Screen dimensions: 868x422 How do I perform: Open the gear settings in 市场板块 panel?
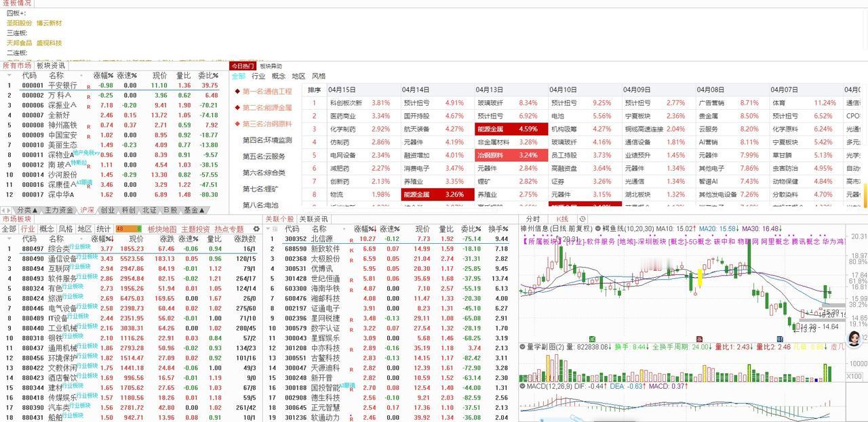pyautogui.click(x=258, y=229)
